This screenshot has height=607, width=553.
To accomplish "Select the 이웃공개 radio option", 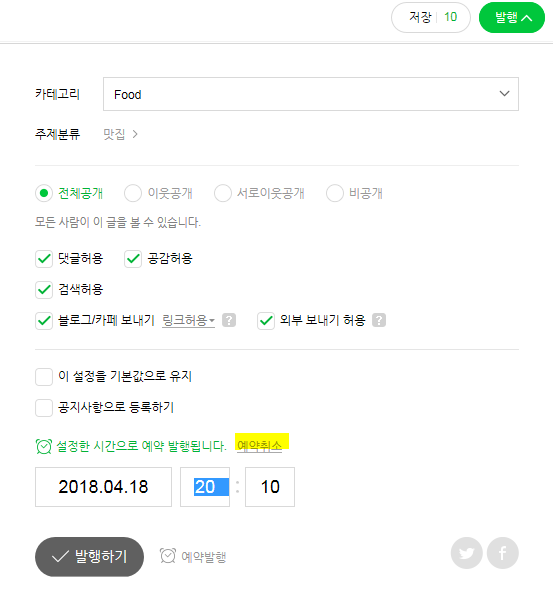I will coord(133,193).
